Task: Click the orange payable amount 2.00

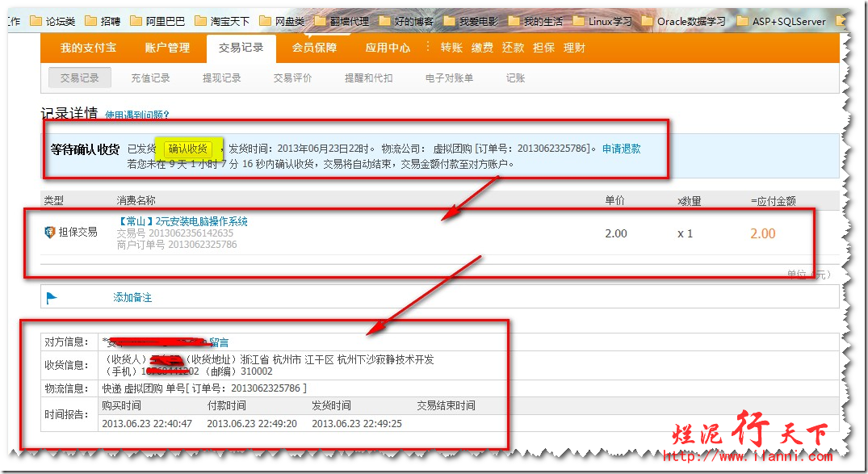Action: (x=763, y=233)
